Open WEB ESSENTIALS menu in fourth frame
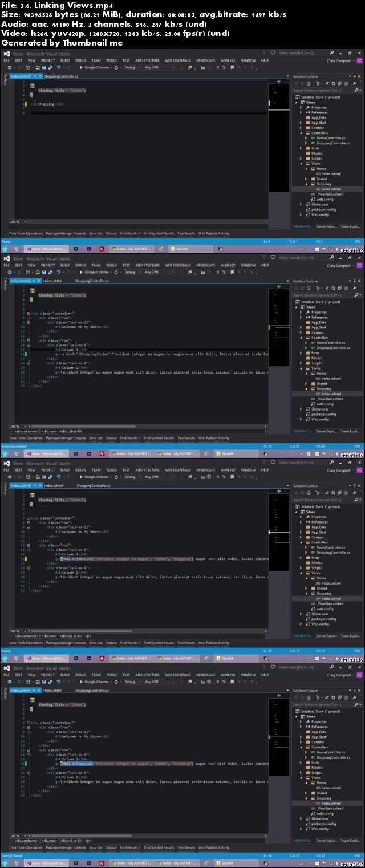 [178, 675]
